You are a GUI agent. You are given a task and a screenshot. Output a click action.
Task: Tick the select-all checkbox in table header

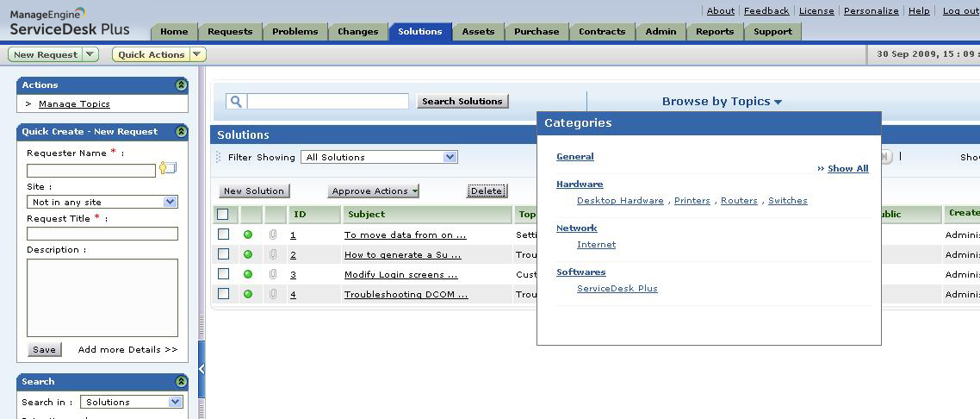(x=223, y=215)
